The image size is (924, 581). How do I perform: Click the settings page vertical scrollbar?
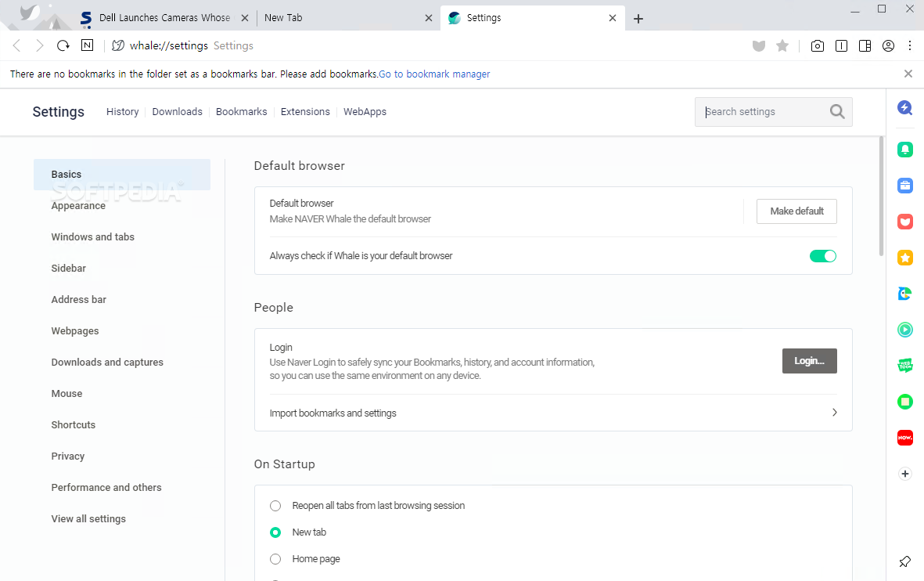(x=882, y=197)
